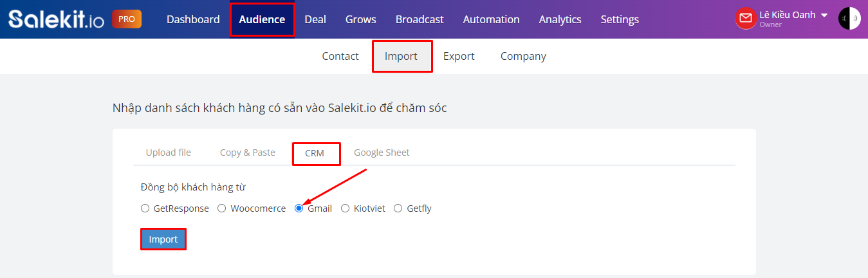Click the black-and-white profile avatar
The height and width of the screenshot is (278, 868).
tap(849, 19)
